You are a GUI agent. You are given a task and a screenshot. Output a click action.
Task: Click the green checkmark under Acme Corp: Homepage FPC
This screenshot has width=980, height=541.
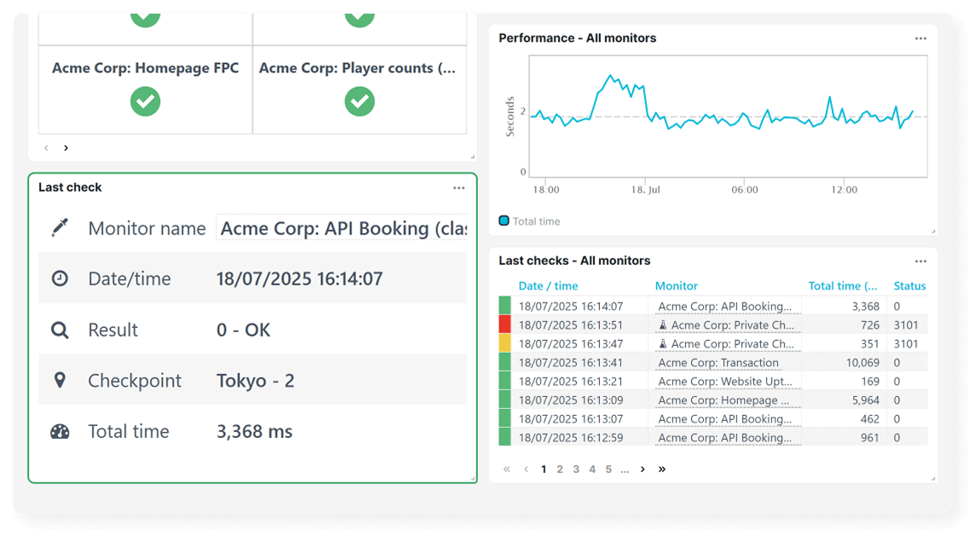point(144,102)
